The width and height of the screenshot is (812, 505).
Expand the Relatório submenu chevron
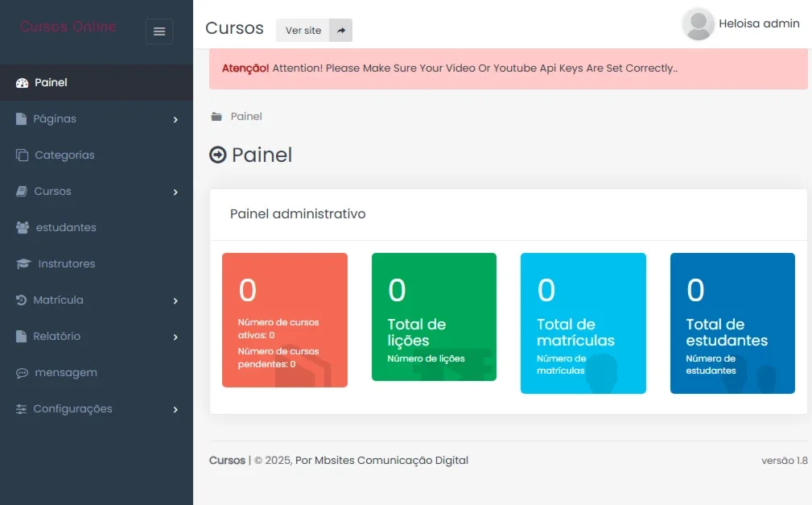point(175,337)
